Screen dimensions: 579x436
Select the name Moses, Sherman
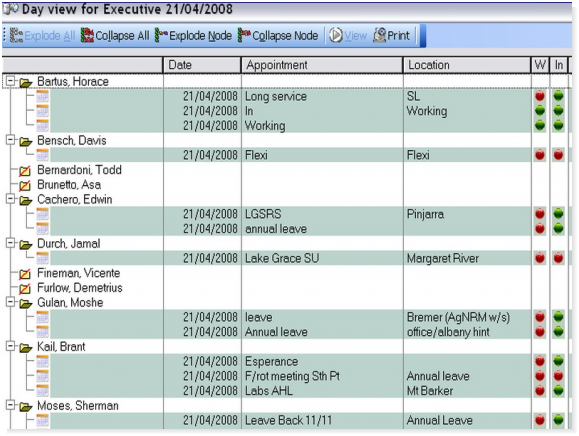click(x=78, y=406)
